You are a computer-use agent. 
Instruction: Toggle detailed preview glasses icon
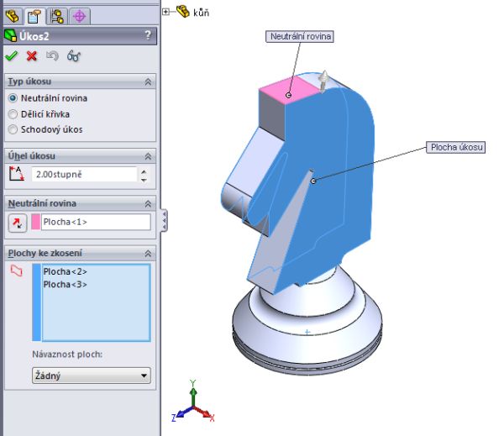coord(74,56)
